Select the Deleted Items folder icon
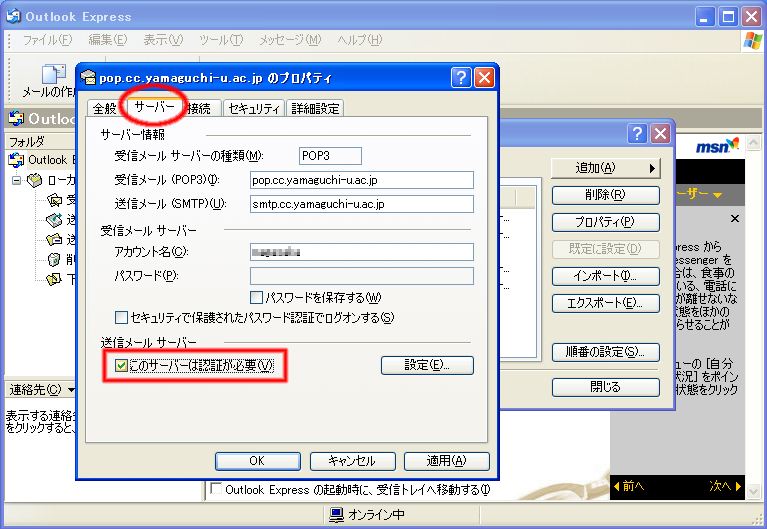This screenshot has height=529, width=767. click(x=54, y=259)
